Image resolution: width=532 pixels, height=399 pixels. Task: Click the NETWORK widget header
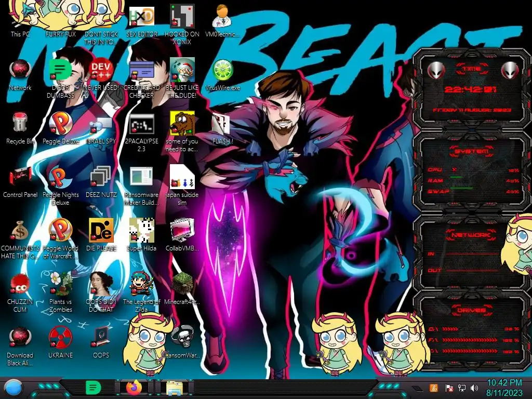(472, 234)
